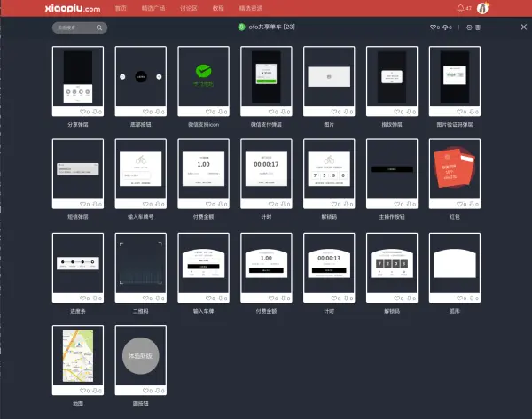The image size is (532, 419).
Task: Click the 二维码 caption text
Action: point(141,311)
